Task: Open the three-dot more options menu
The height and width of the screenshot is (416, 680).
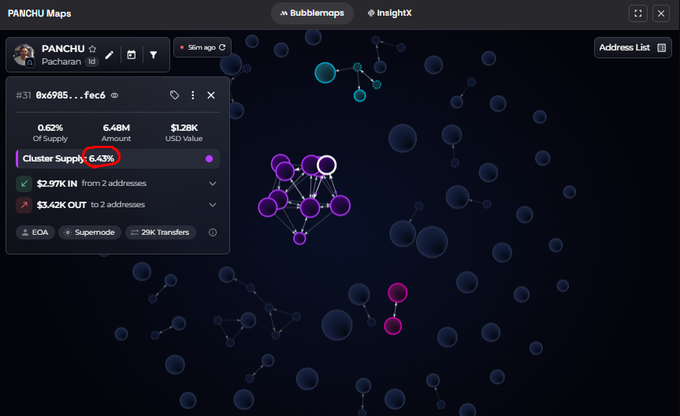Action: click(x=193, y=95)
